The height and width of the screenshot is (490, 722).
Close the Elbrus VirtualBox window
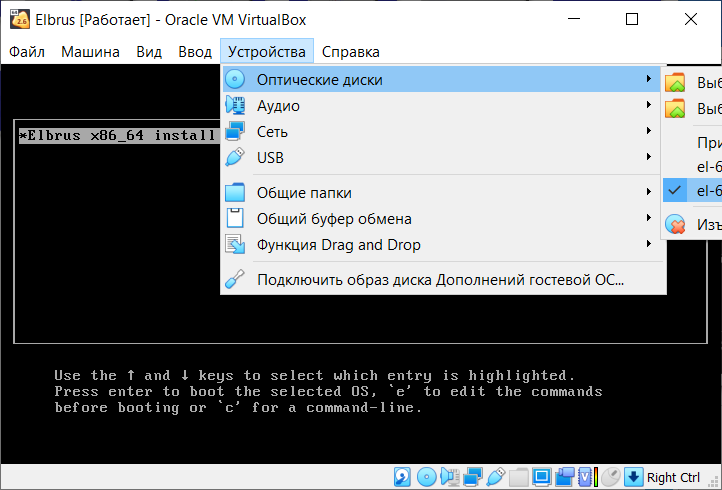[x=690, y=19]
